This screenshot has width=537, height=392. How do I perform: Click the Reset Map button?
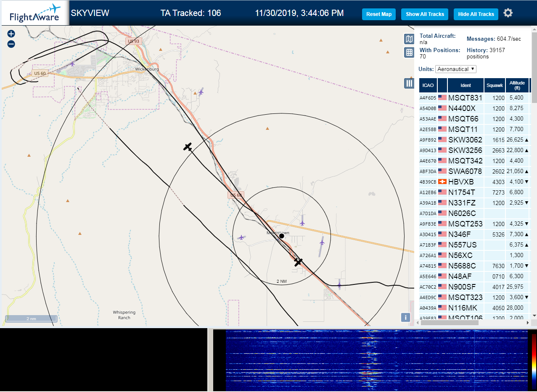(x=379, y=14)
